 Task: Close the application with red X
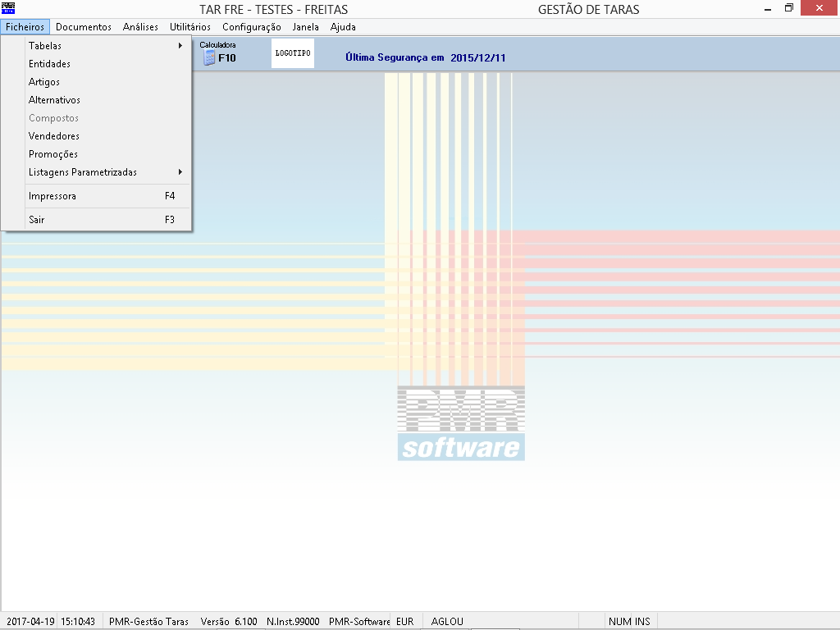pyautogui.click(x=819, y=8)
